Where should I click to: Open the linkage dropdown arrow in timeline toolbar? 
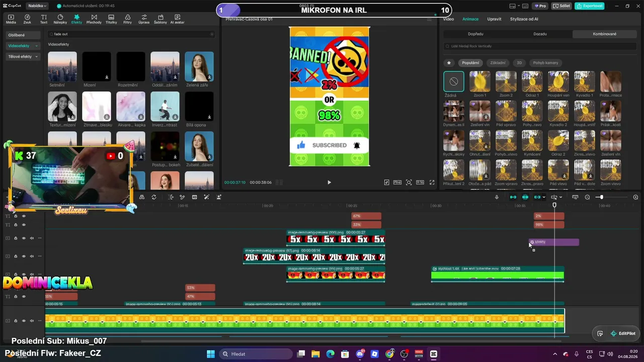pyautogui.click(x=544, y=197)
